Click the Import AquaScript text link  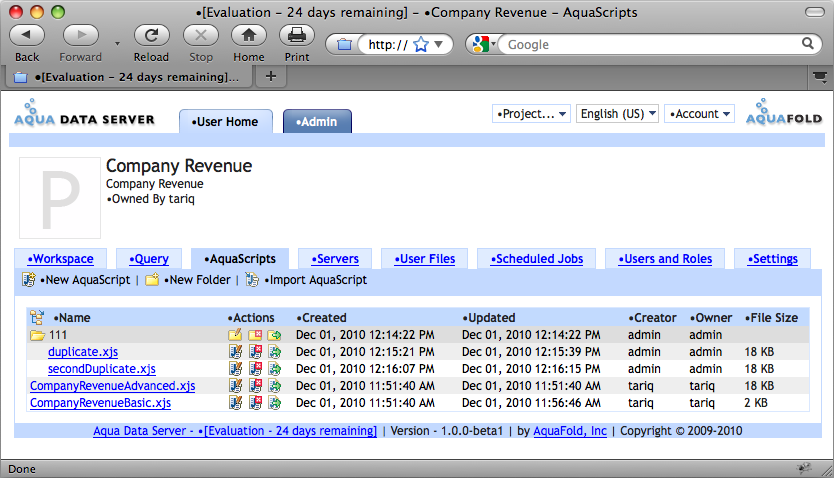click(315, 280)
